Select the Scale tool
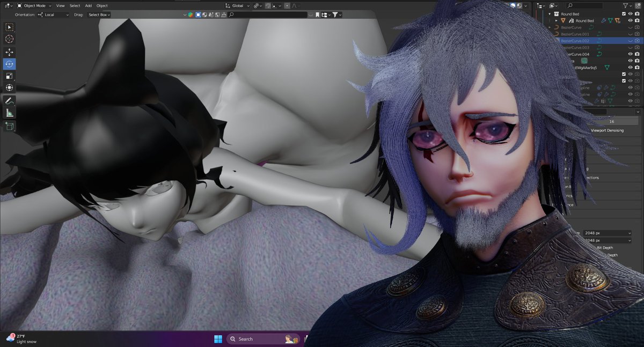This screenshot has height=347, width=644. click(9, 75)
